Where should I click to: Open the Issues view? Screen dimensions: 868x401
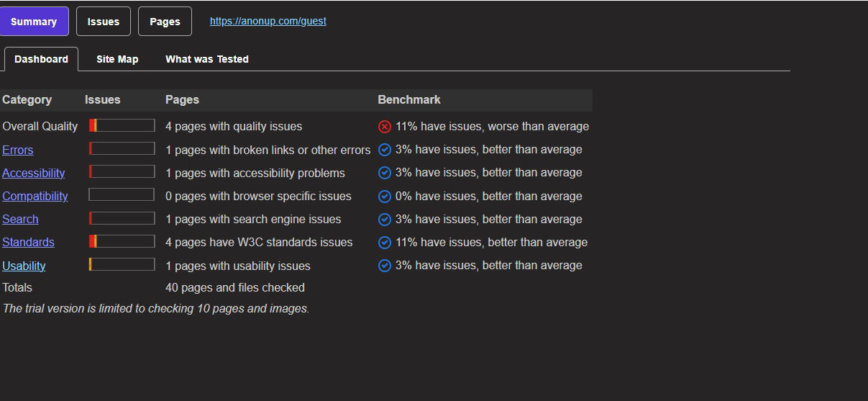coord(104,22)
